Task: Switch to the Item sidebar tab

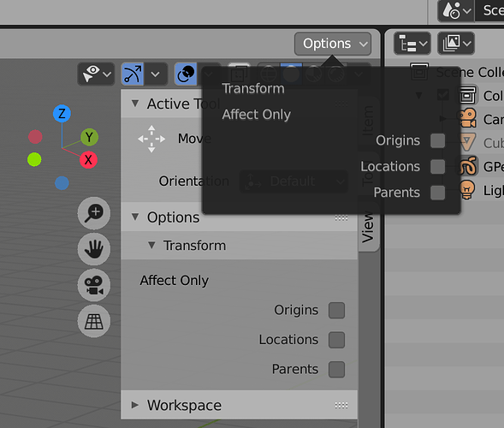Action: [368, 120]
